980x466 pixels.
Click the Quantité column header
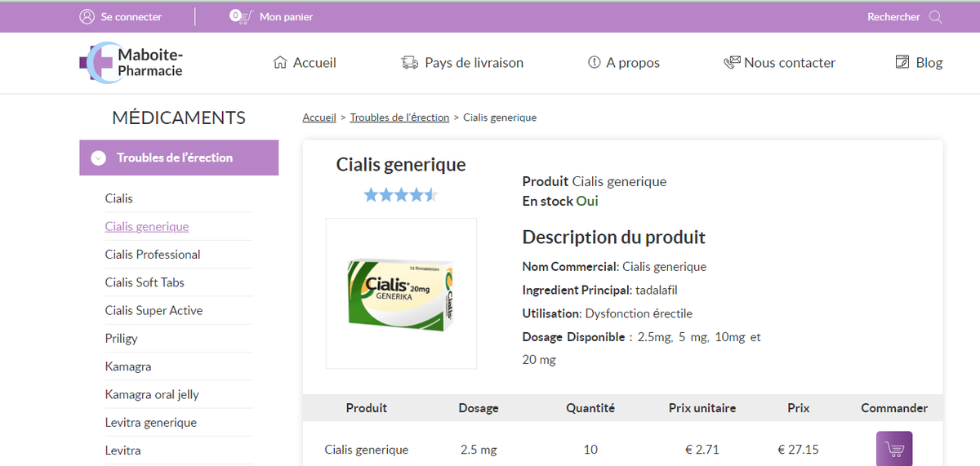tap(590, 408)
